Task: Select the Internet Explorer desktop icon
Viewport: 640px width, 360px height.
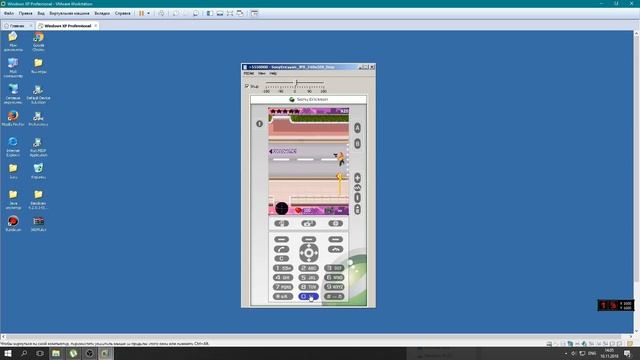Action: coord(13,147)
